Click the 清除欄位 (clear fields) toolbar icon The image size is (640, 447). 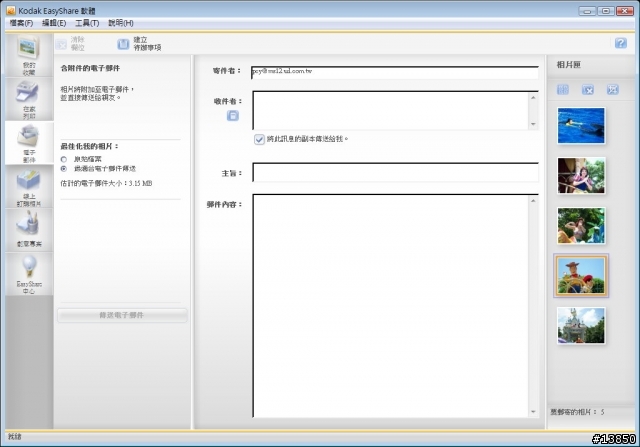[x=62, y=44]
